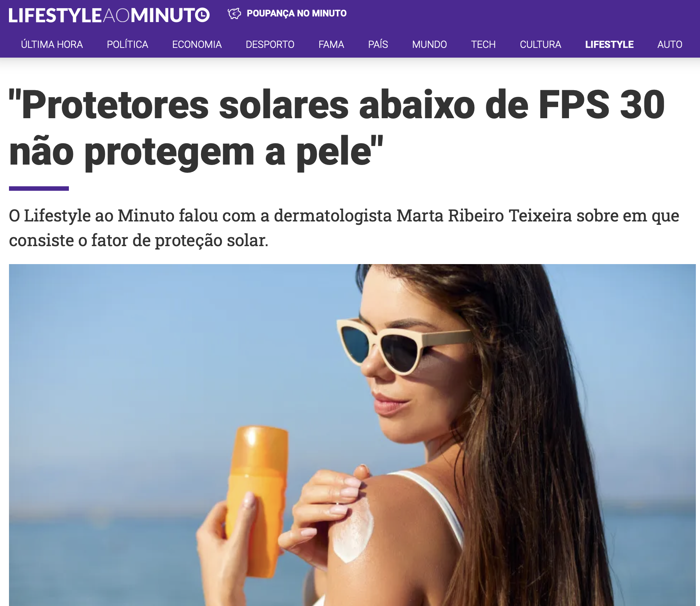Image resolution: width=700 pixels, height=606 pixels.
Task: Click the article headline about FPS 30
Action: 337,128
